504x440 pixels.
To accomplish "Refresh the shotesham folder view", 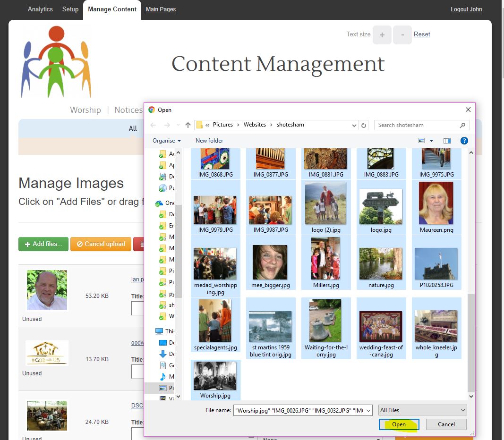I will click(364, 125).
